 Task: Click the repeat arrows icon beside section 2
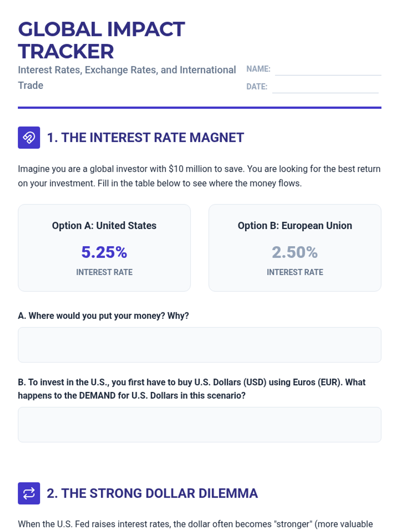click(x=29, y=493)
